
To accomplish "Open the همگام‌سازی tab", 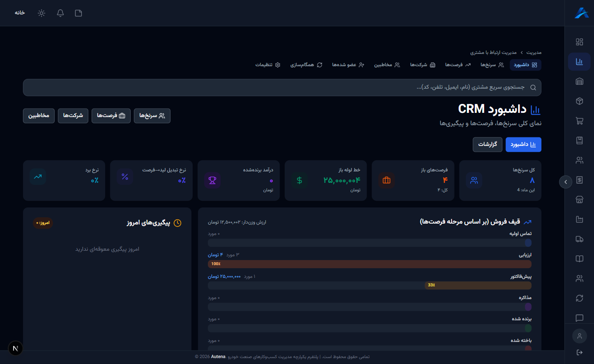I will click(x=306, y=65).
